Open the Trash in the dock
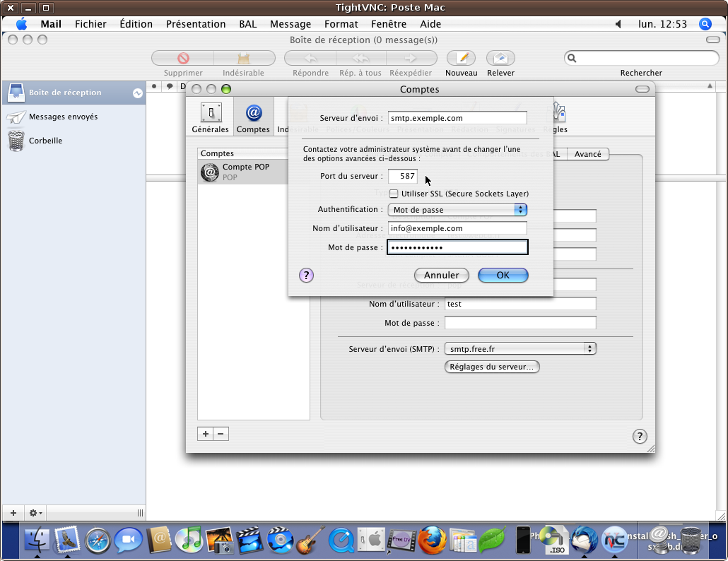728x561 pixels. tap(691, 540)
